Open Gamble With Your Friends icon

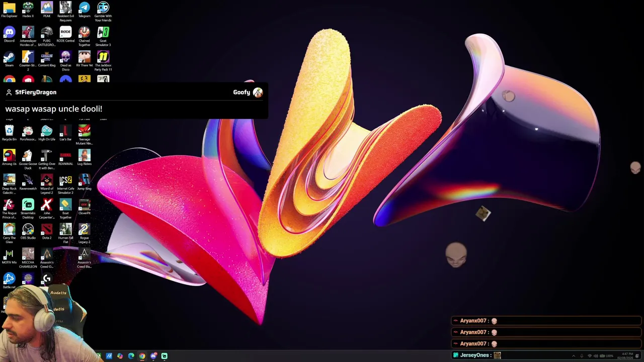pyautogui.click(x=103, y=12)
